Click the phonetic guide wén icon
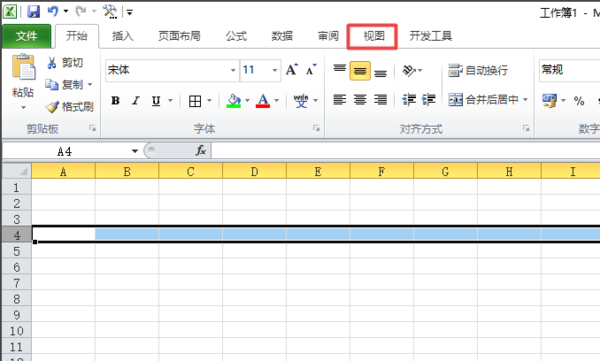Image resolution: width=600 pixels, height=361 pixels. pyautogui.click(x=301, y=101)
